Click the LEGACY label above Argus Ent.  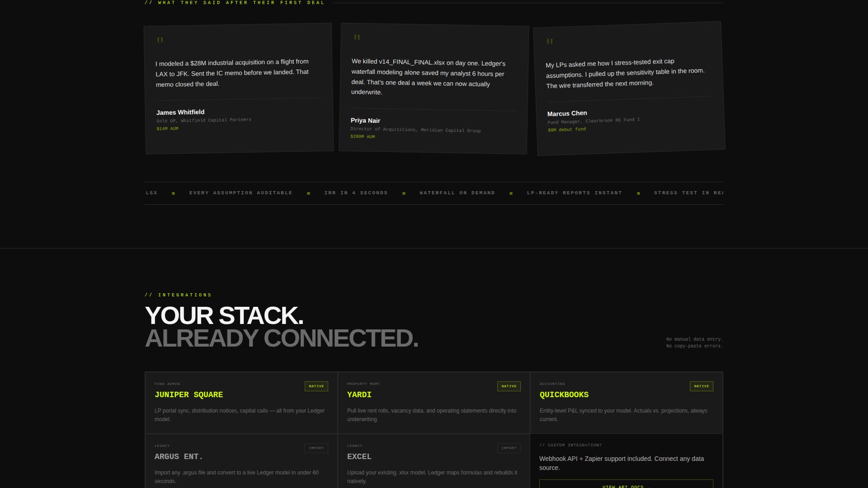[162, 446]
